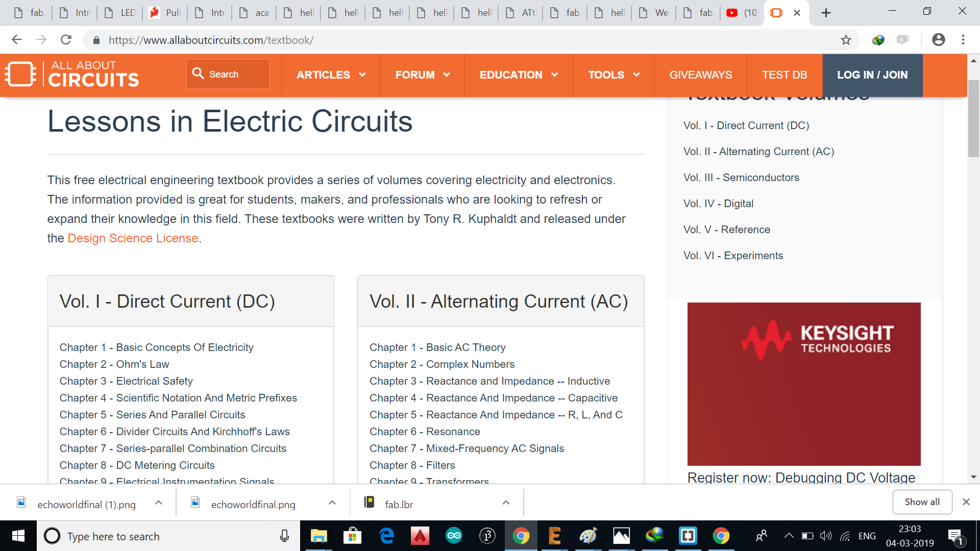Open options chevron for fab.lbr download
Viewport: 980px width, 551px height.
click(x=506, y=503)
